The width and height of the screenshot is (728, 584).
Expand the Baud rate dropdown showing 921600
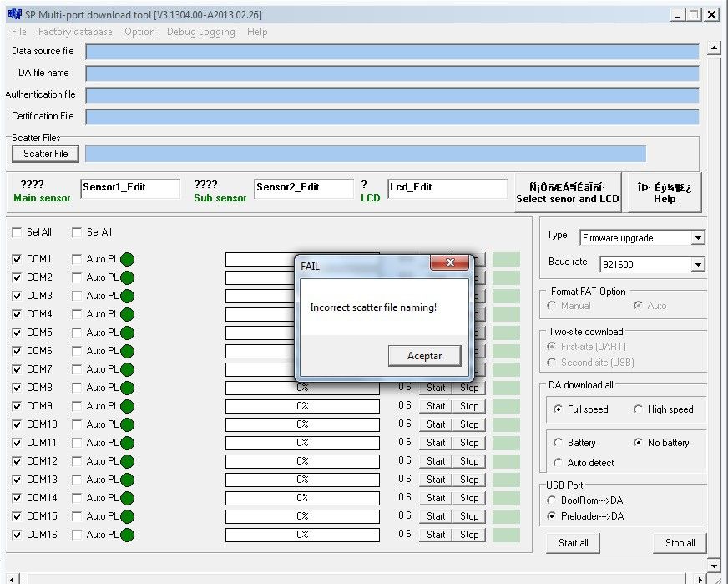tap(698, 264)
